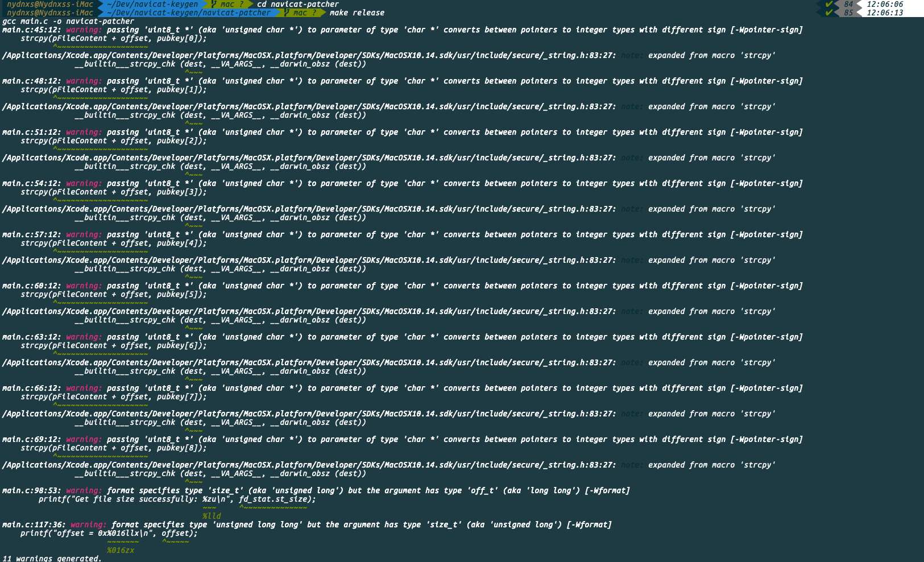Click the printf 'offset = 0x%016llx' line
This screenshot has height=562, width=924.
click(109, 533)
